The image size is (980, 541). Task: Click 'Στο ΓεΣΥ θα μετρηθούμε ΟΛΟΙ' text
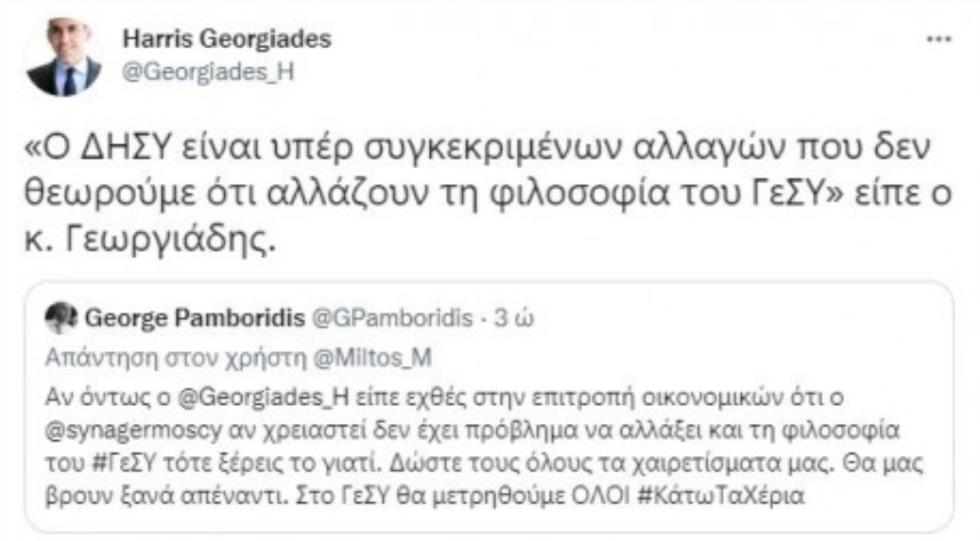(x=463, y=496)
